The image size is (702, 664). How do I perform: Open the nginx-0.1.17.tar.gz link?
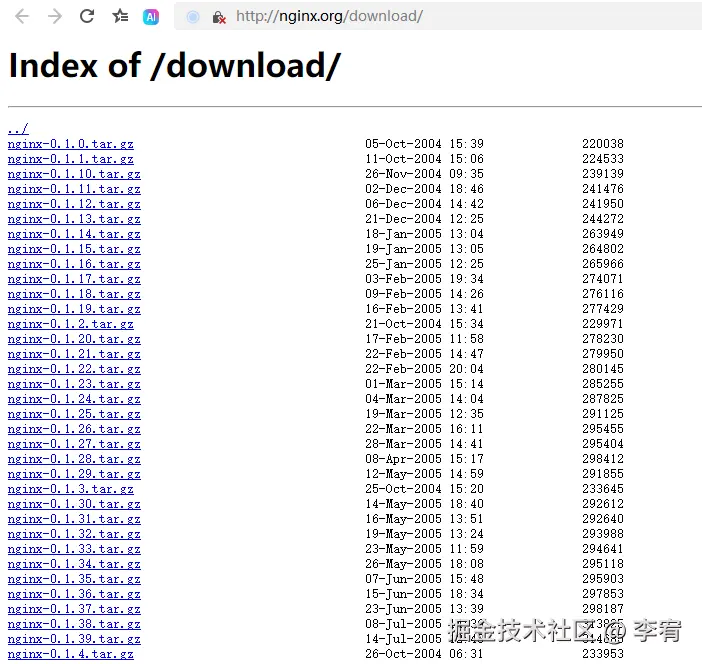pyautogui.click(x=74, y=279)
